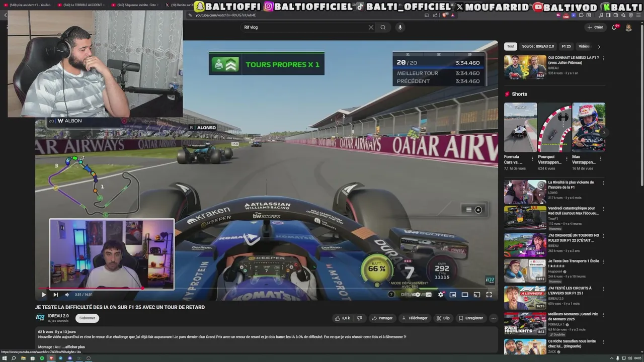Open Discord from the taskbar
Screen dimensions: 644x362
click(x=70, y=358)
